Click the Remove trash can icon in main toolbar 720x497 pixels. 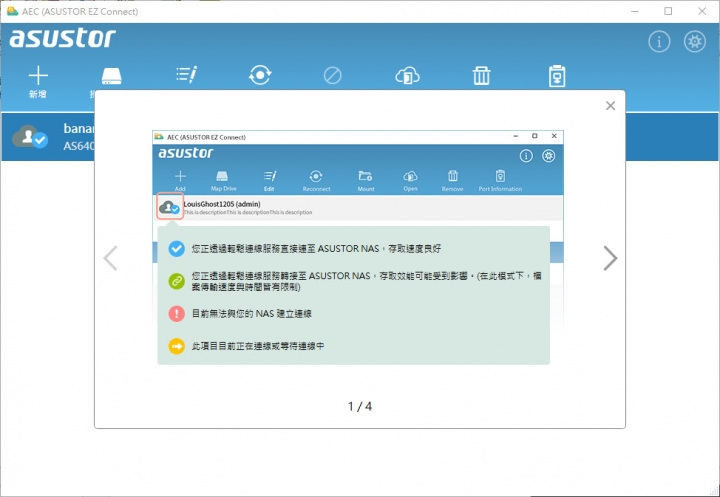[481, 76]
